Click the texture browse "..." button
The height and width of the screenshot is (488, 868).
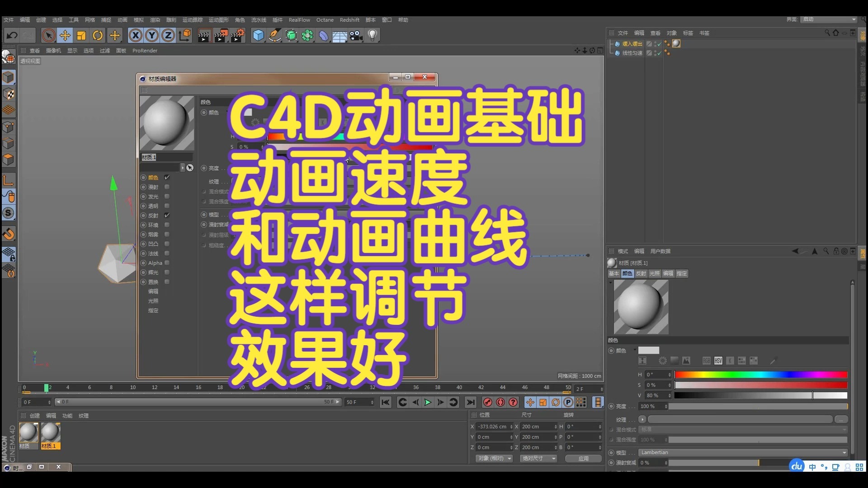(841, 419)
